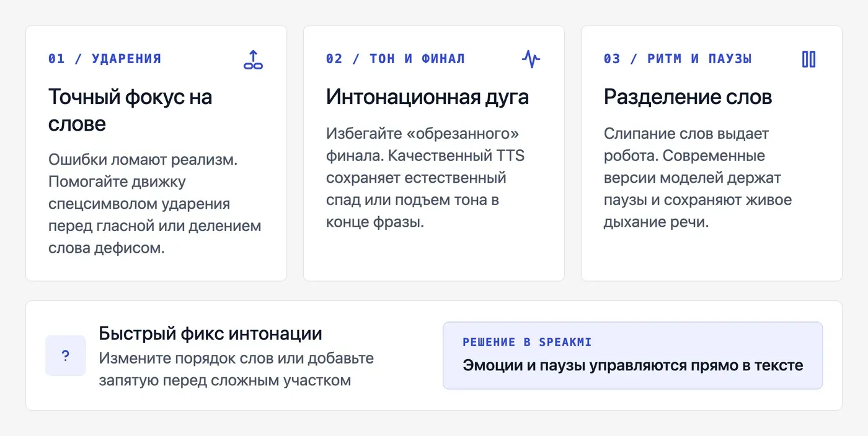Click the paragraph starting 'Ошибки ломают реализм'

tap(155, 204)
